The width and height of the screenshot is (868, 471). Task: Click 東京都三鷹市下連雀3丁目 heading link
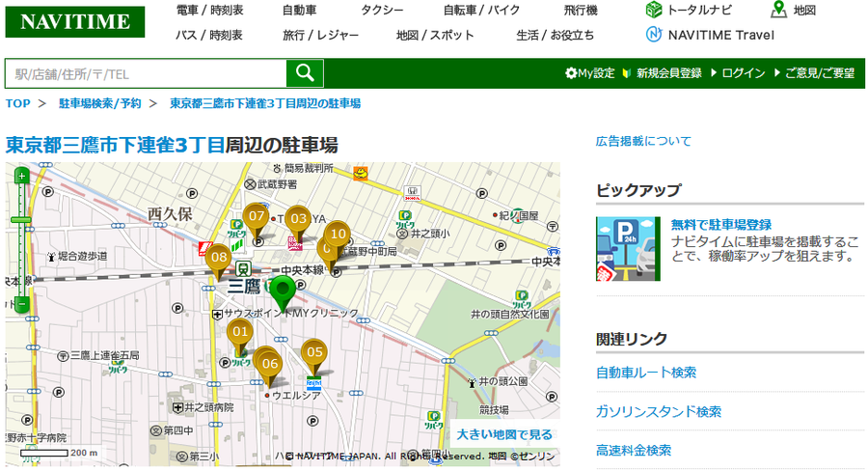(x=115, y=145)
